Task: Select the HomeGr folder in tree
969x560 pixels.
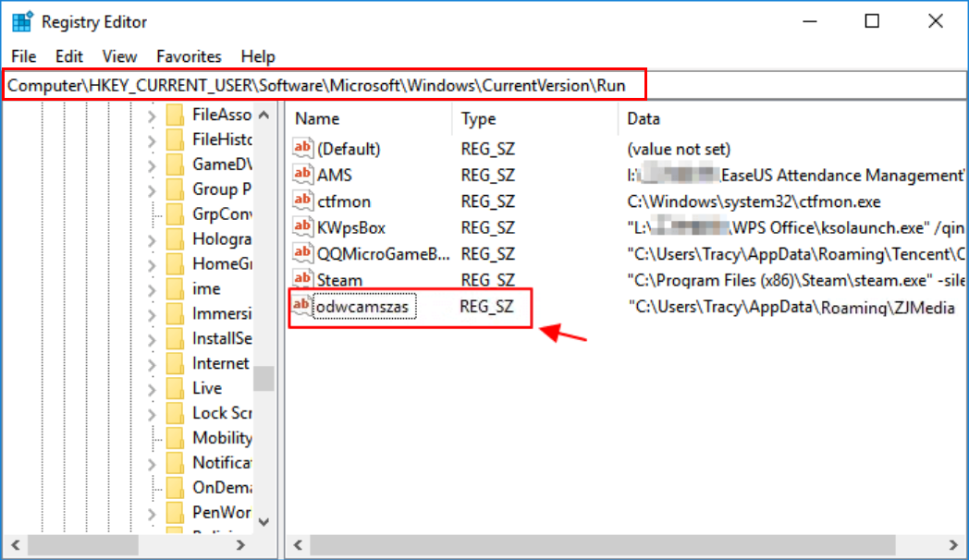Action: [x=222, y=264]
